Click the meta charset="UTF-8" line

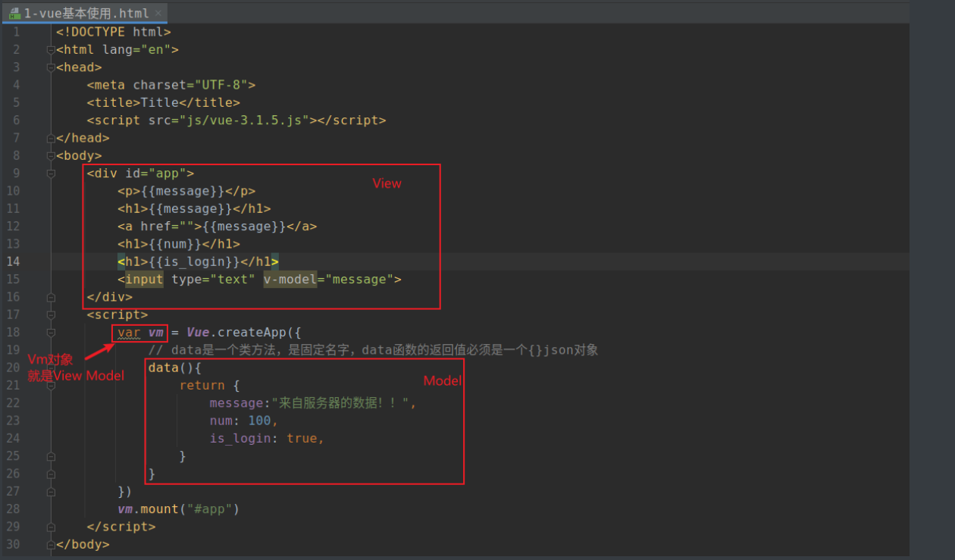point(171,85)
